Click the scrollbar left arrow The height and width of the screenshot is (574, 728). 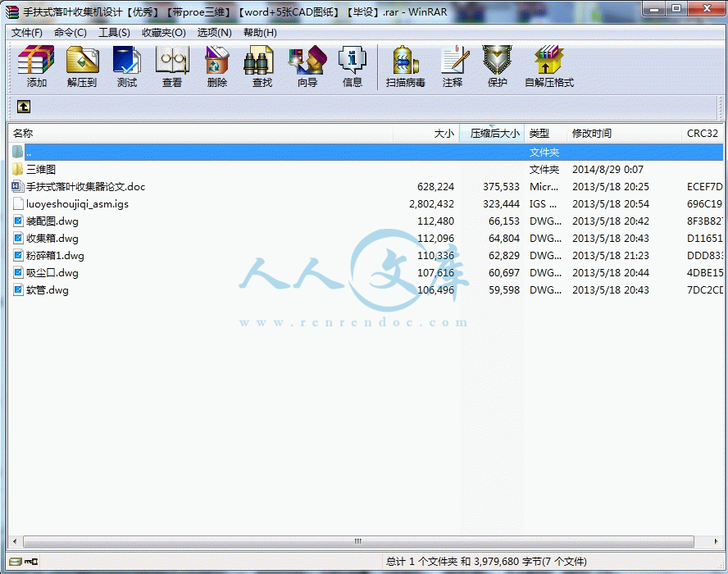[15, 541]
